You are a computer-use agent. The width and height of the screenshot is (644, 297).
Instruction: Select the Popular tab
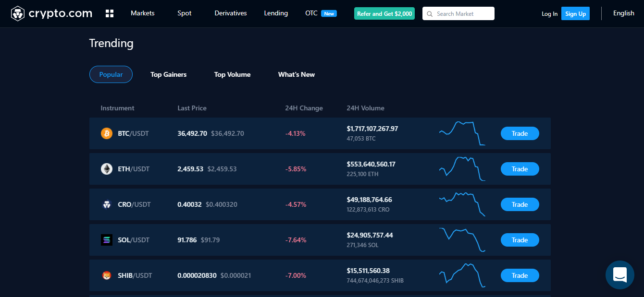click(x=111, y=74)
